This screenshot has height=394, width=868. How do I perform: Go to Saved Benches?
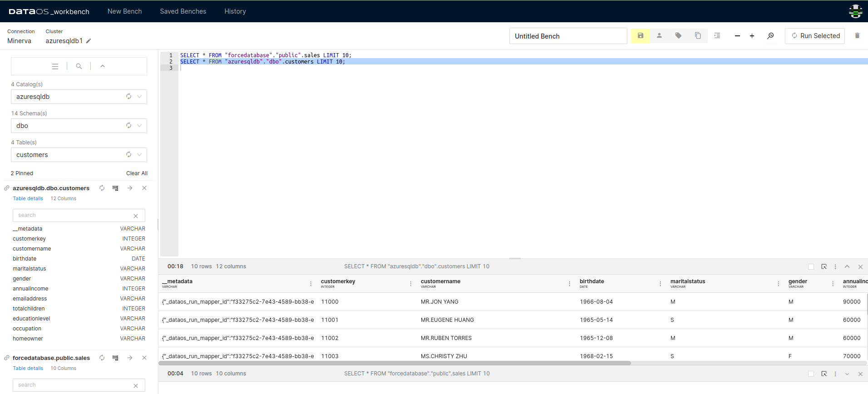point(183,11)
